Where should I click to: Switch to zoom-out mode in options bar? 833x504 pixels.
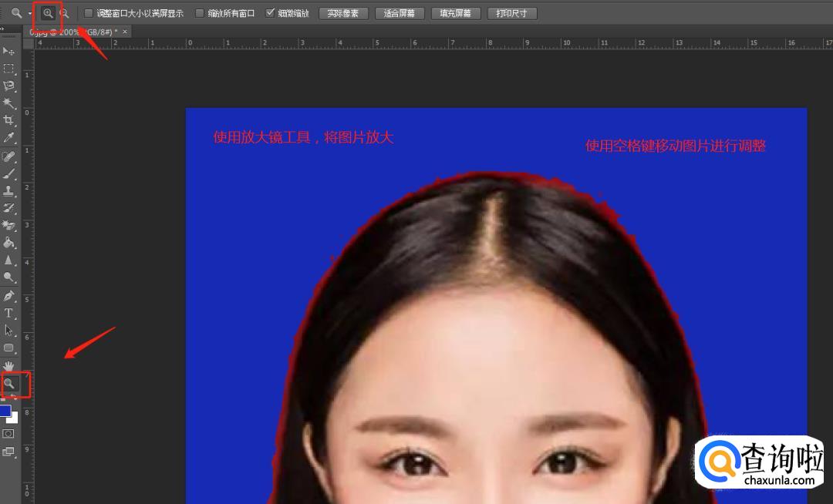point(65,13)
